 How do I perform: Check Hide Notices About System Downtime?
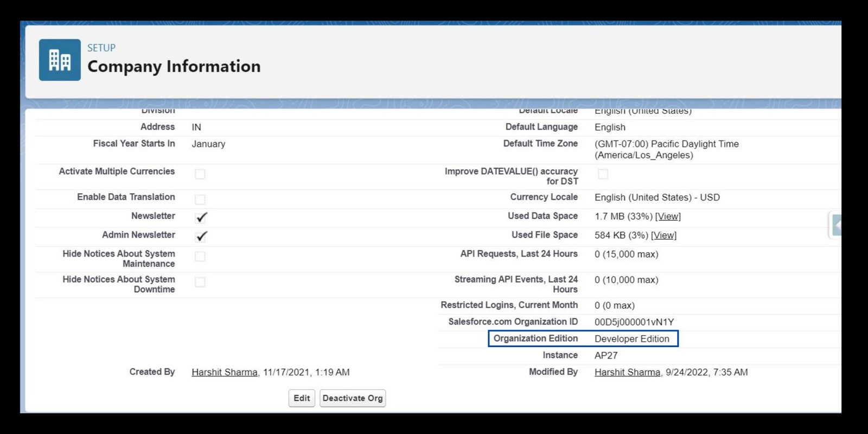[200, 282]
